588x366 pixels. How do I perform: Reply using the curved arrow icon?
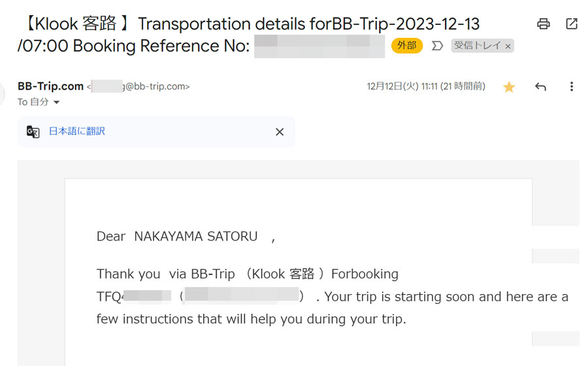pos(540,87)
